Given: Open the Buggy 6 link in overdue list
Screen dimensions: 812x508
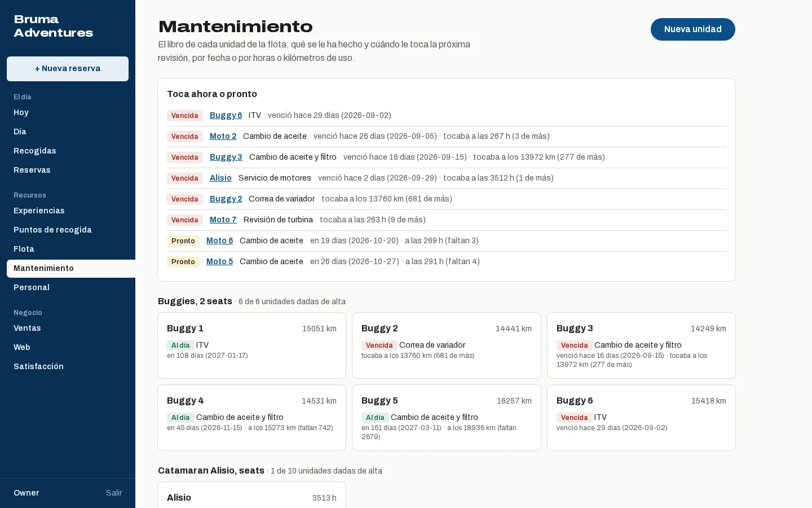Looking at the screenshot, I should (226, 115).
